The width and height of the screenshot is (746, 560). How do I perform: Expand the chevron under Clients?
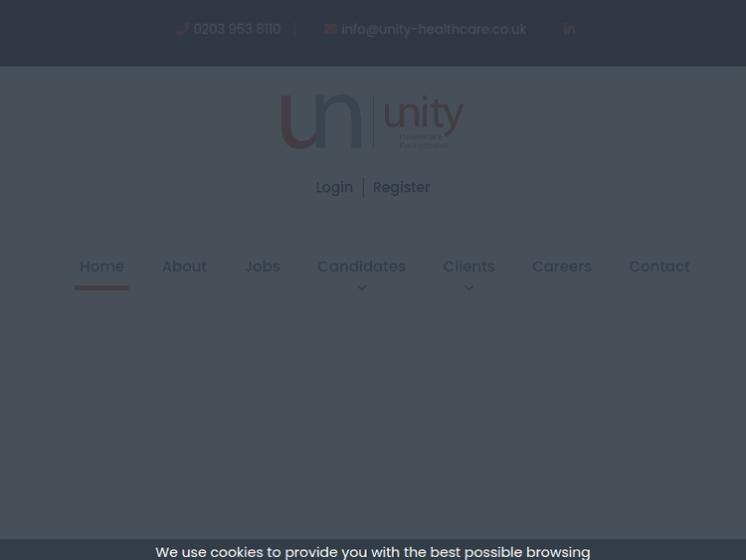click(468, 287)
